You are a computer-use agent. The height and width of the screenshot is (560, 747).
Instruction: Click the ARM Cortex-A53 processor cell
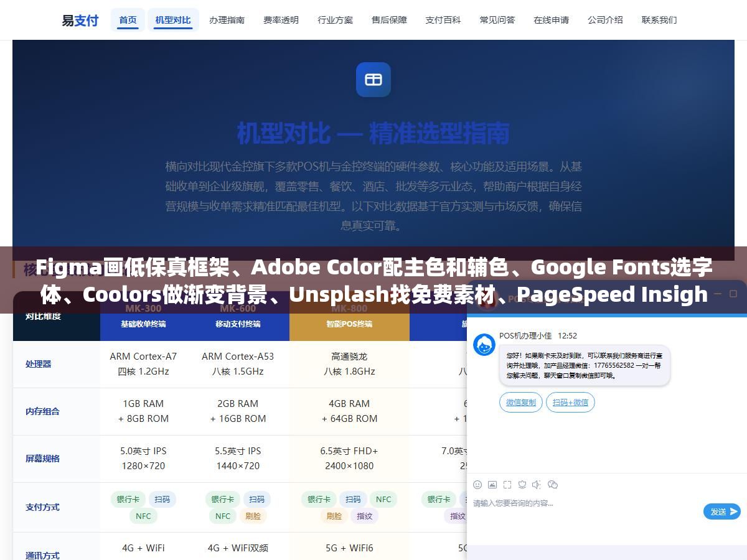(238, 364)
